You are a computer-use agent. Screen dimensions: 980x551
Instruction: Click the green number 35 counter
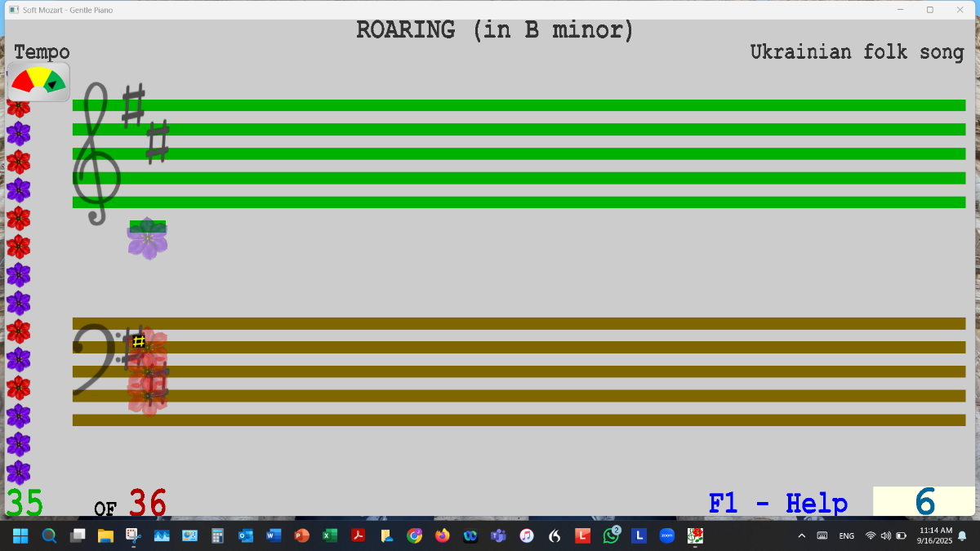tap(24, 504)
